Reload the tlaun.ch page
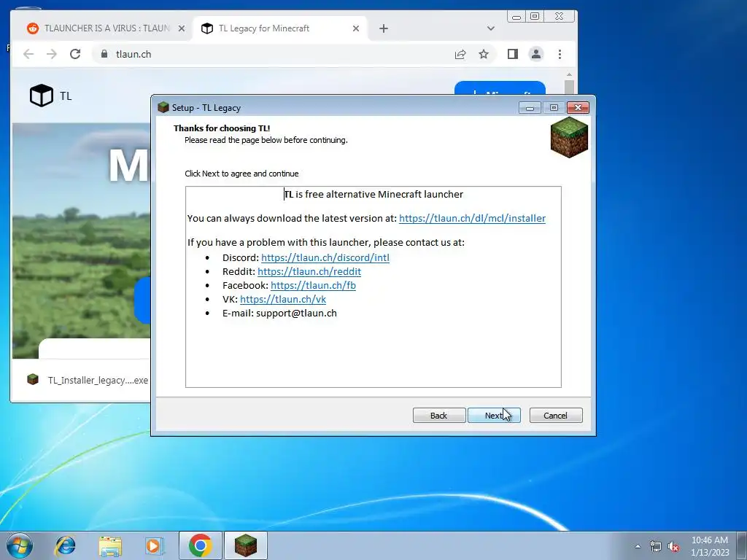The image size is (747, 560). pyautogui.click(x=75, y=54)
